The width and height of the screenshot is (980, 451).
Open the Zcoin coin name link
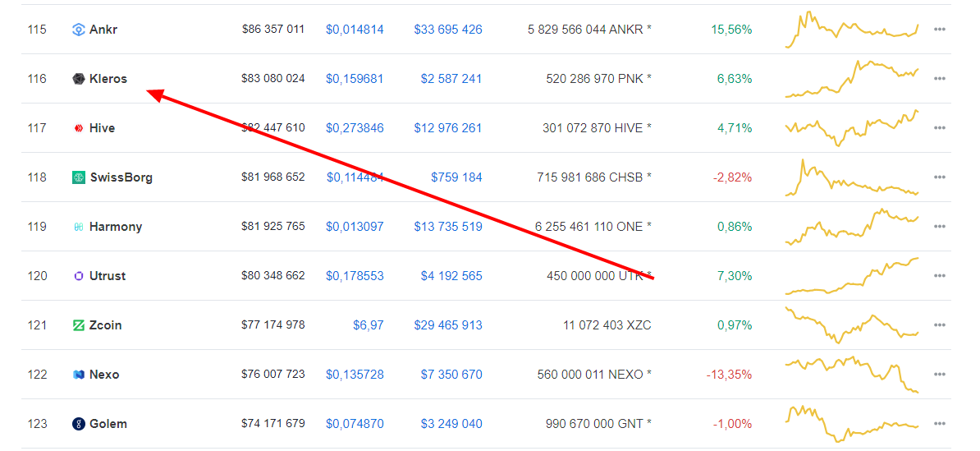coord(106,325)
